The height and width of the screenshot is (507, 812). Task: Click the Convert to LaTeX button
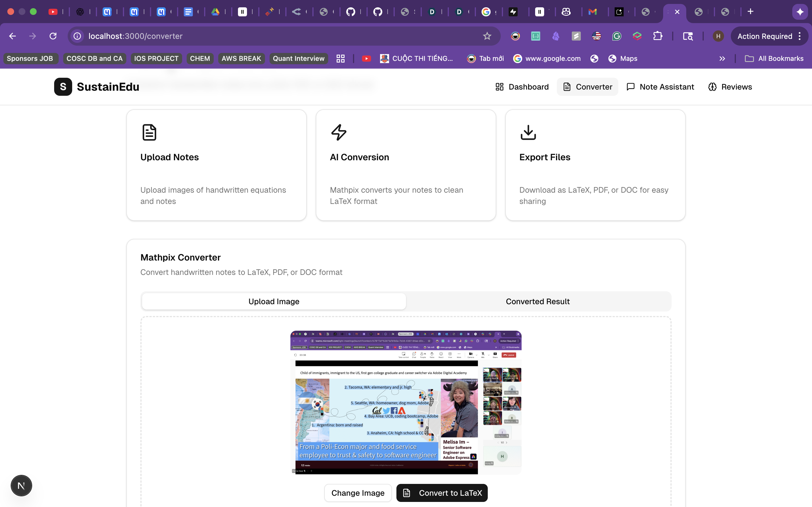pos(442,493)
